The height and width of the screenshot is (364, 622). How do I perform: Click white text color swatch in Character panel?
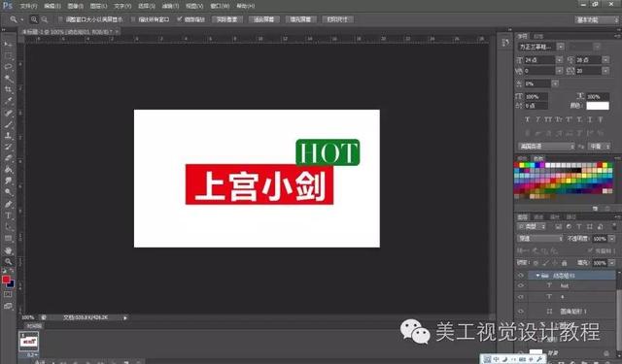point(598,106)
